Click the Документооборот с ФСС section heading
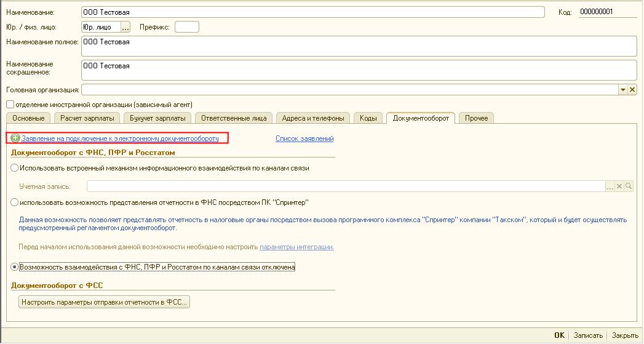This screenshot has width=644, height=344. click(x=57, y=285)
